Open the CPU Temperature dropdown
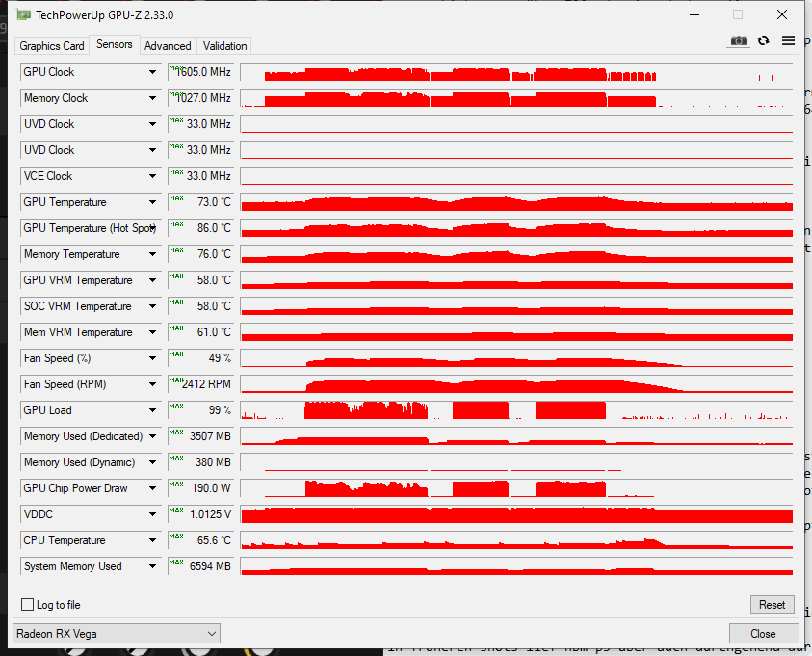 152,540
